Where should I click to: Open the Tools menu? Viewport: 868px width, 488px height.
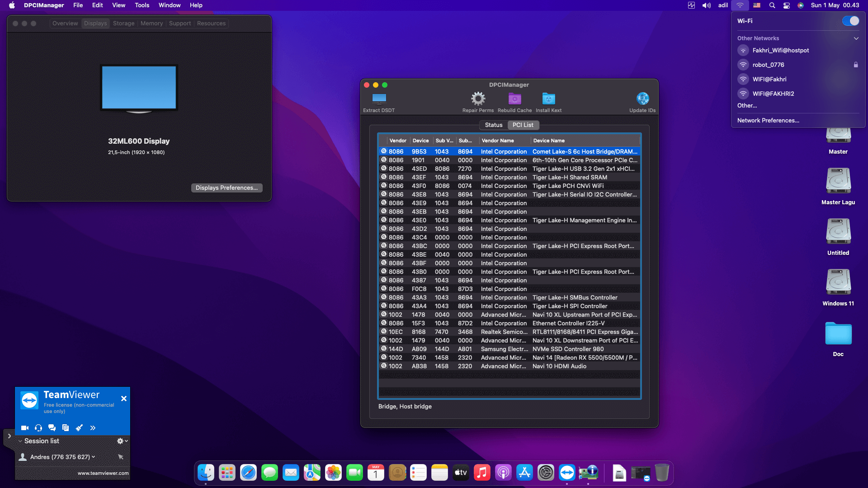coord(142,5)
